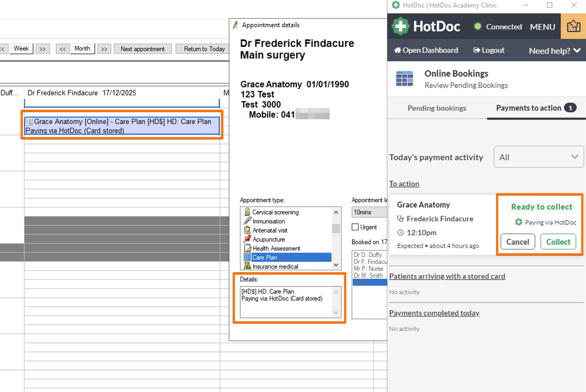Switch to the Payments to action tab
Viewport: 586px width, 392px height.
tap(536, 108)
